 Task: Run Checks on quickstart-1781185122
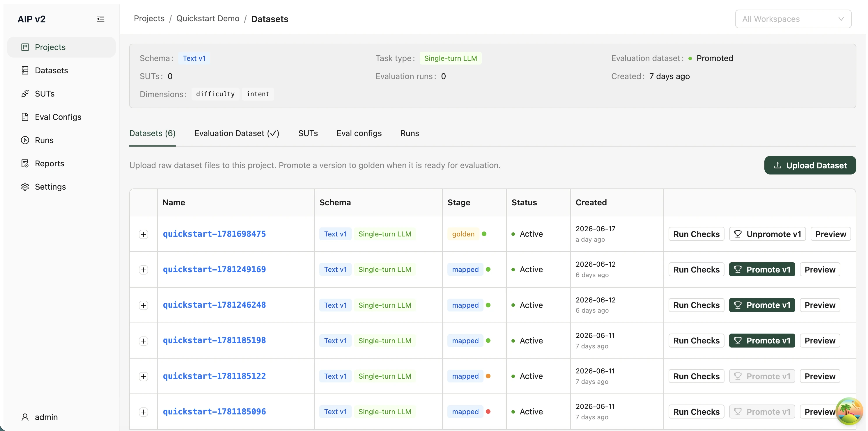click(696, 376)
